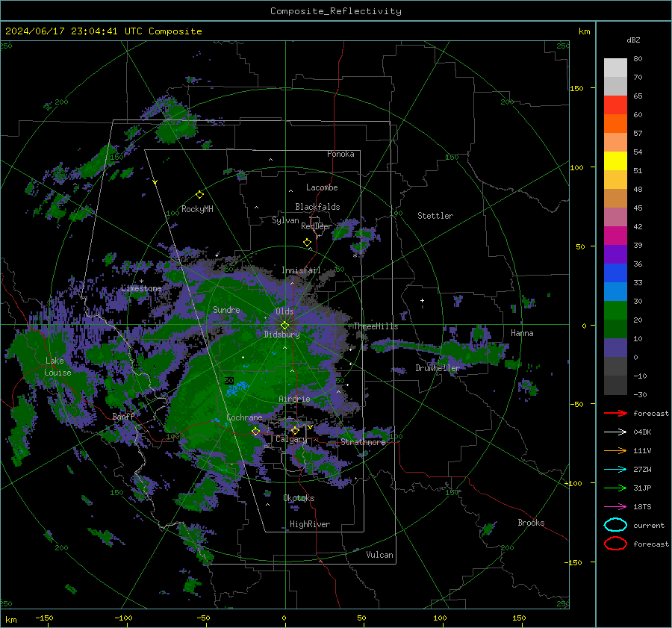The image size is (672, 628).
Task: Click the RockyMH label
Action: (x=197, y=209)
